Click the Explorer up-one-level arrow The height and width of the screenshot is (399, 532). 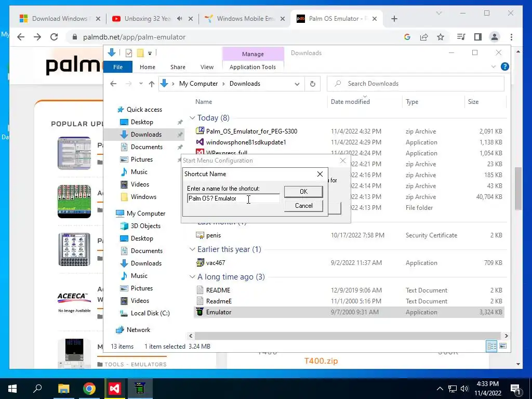tap(151, 84)
